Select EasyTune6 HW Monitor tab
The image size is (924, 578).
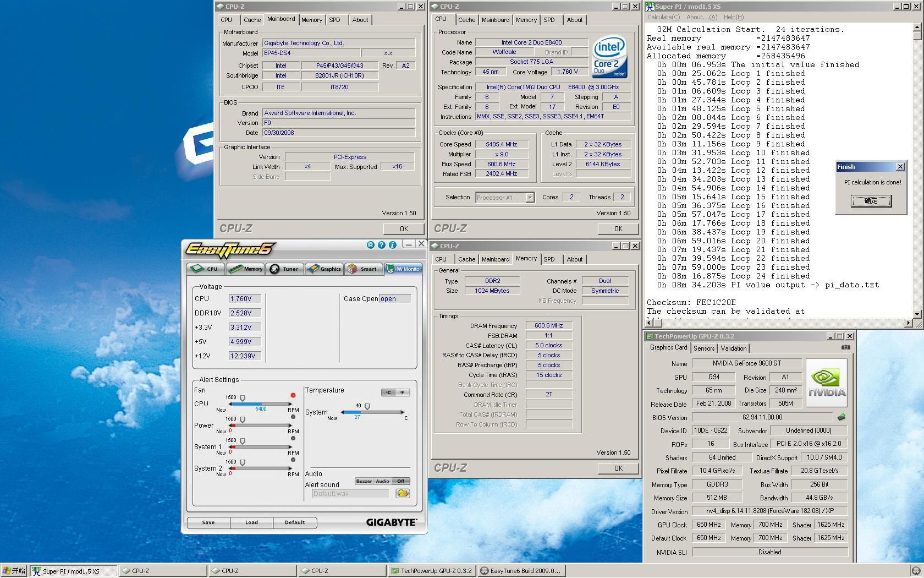(403, 269)
